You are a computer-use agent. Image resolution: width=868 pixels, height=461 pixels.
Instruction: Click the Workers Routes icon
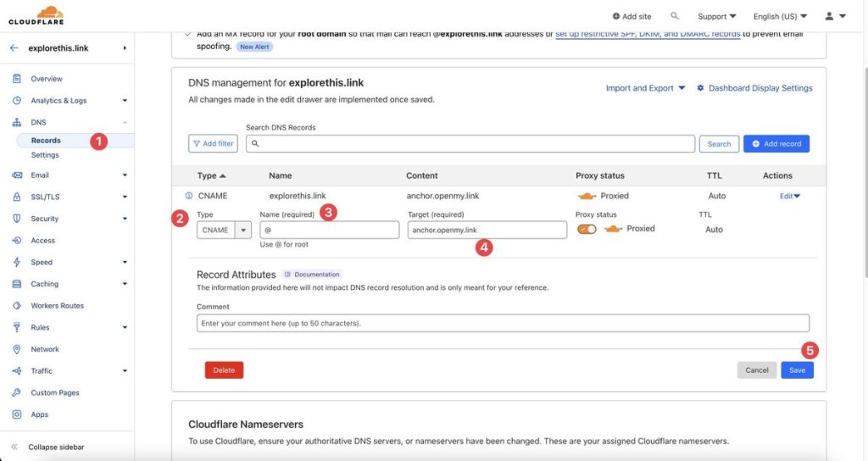pos(17,305)
